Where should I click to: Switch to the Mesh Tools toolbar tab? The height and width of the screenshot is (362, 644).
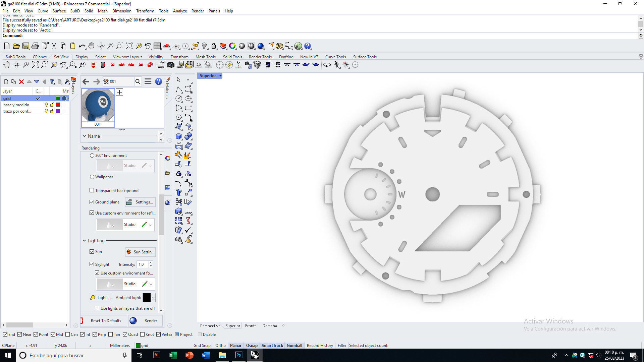[205, 57]
